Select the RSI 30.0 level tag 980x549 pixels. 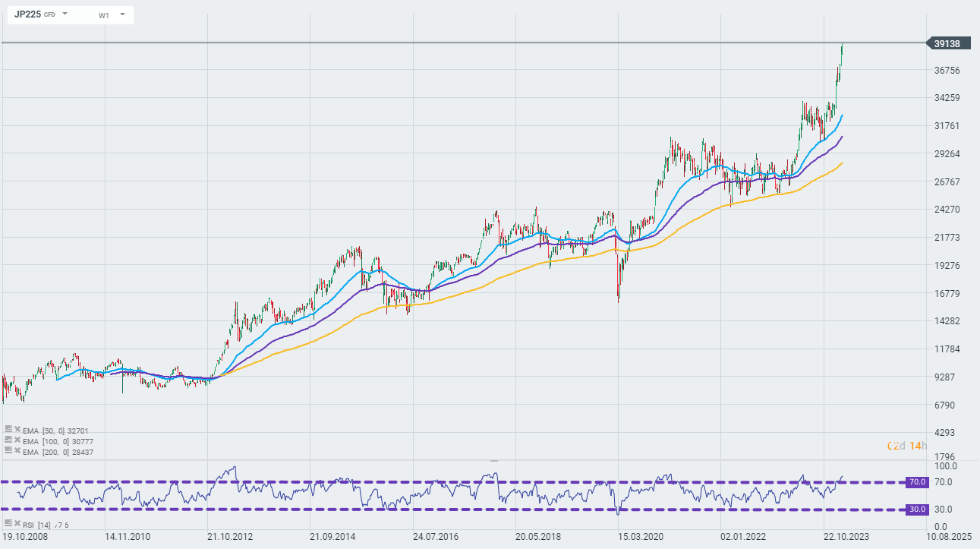pos(917,510)
